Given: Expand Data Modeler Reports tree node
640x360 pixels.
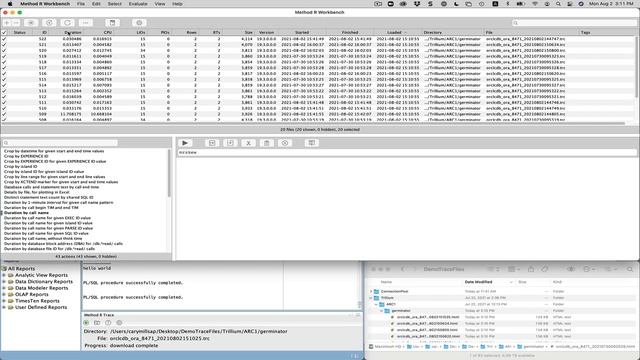Looking at the screenshot, I should click(x=4, y=288).
